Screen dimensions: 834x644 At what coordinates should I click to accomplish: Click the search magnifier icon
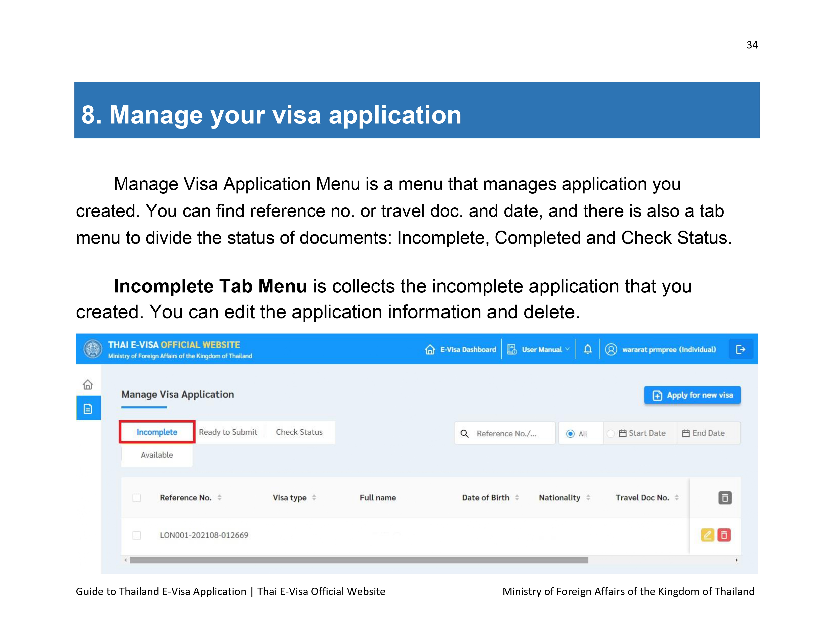464,433
